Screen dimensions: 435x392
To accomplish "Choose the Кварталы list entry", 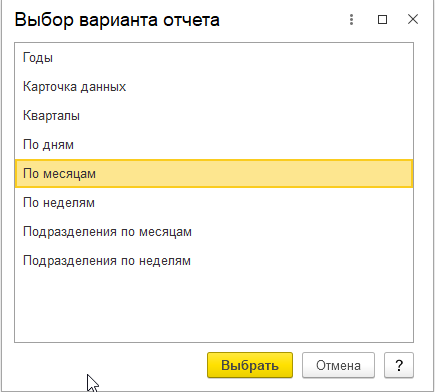I will pos(214,116).
